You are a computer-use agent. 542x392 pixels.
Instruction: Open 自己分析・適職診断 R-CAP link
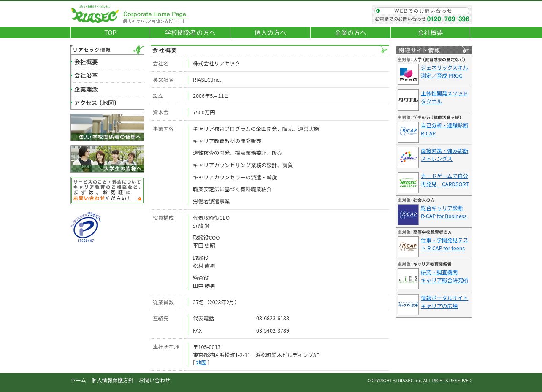coord(444,130)
